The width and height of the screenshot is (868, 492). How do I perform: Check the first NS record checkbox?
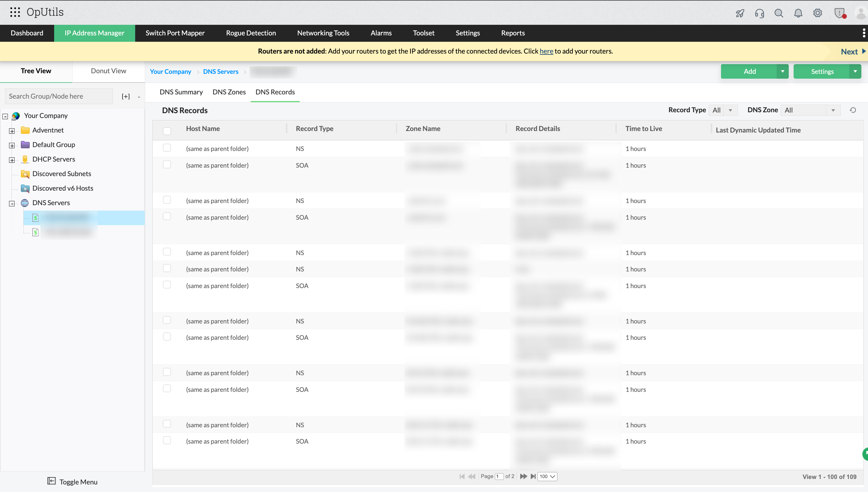pyautogui.click(x=167, y=148)
